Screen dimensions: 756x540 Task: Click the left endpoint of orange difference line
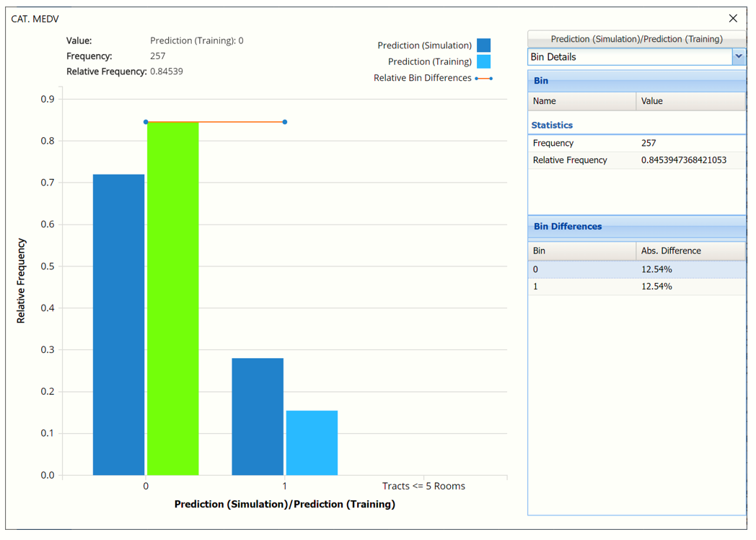tap(146, 122)
